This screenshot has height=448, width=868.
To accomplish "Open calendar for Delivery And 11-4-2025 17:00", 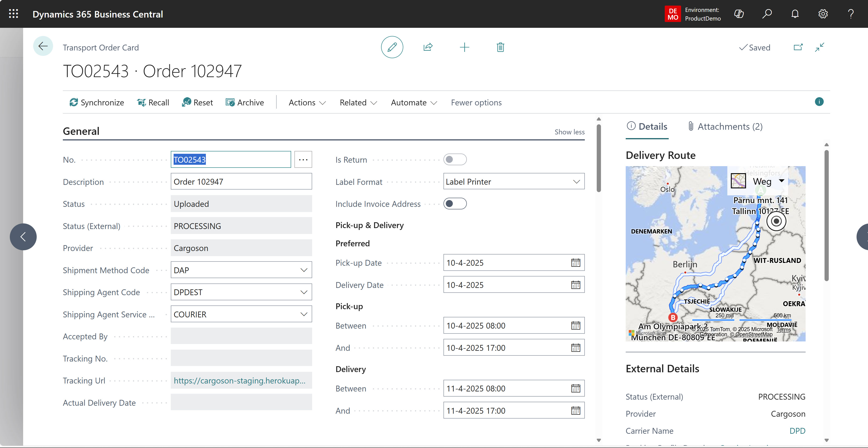I will (x=575, y=411).
